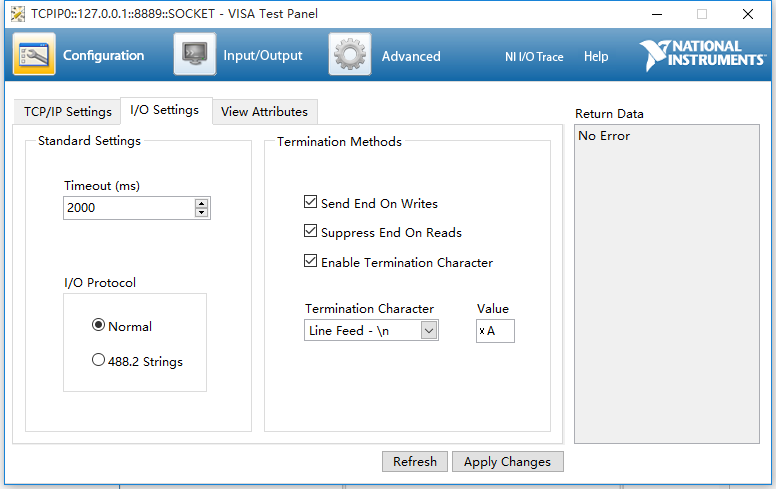
Task: Uncheck Suppress End On Reads
Action: pyautogui.click(x=311, y=232)
